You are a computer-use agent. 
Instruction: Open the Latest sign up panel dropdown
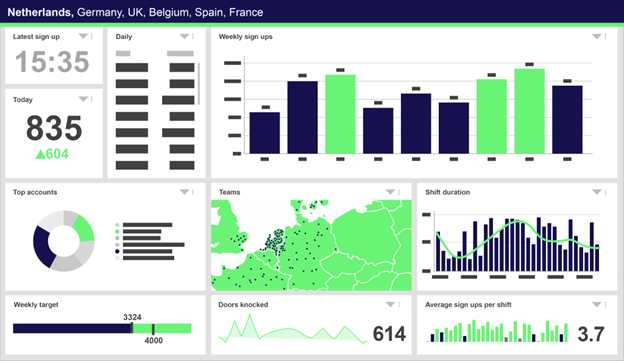click(83, 36)
